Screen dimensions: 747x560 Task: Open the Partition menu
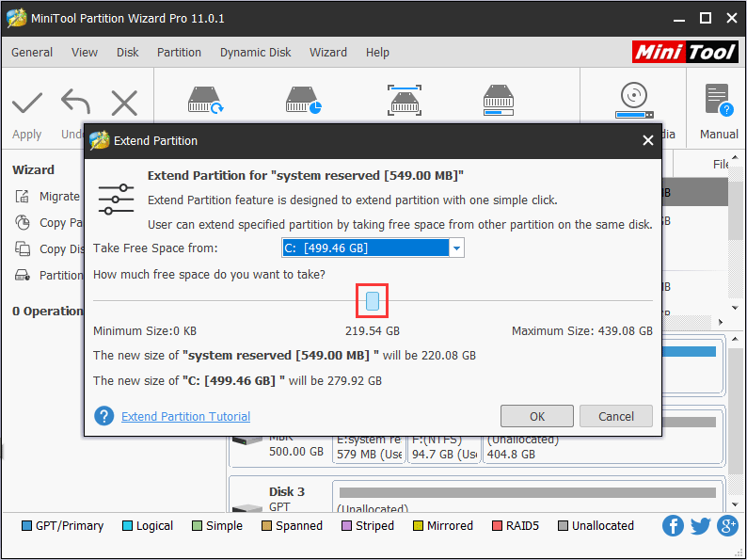click(179, 53)
